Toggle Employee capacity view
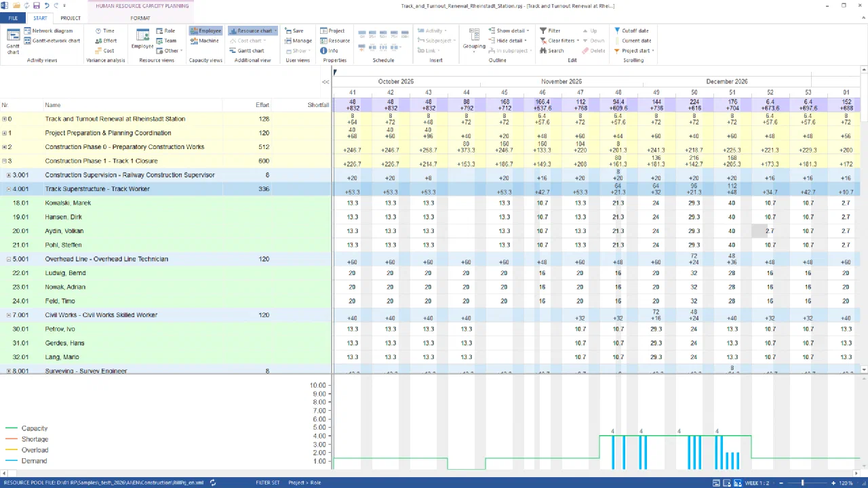Image resolution: width=868 pixels, height=488 pixels. click(205, 30)
